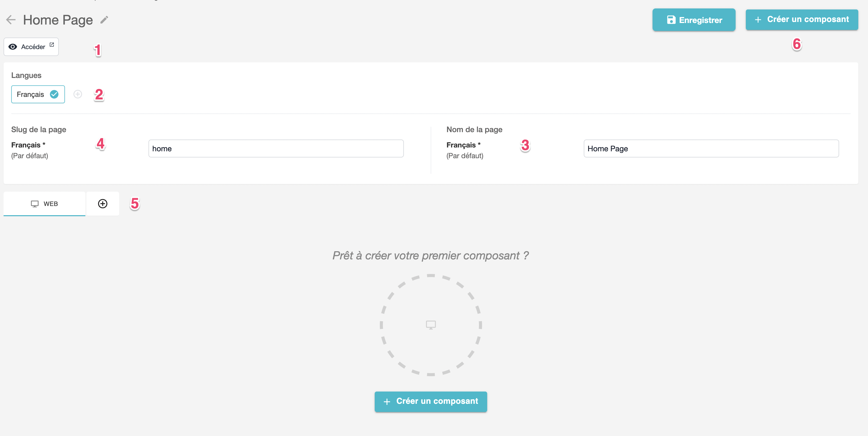Screen dimensions: 868x436
Task: Click the Accéder button
Action: point(31,47)
